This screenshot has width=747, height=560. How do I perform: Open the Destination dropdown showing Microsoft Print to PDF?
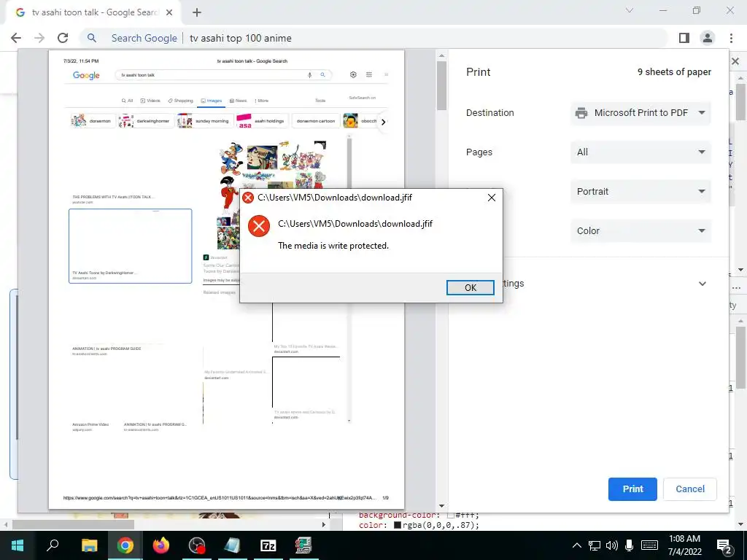[x=640, y=113]
